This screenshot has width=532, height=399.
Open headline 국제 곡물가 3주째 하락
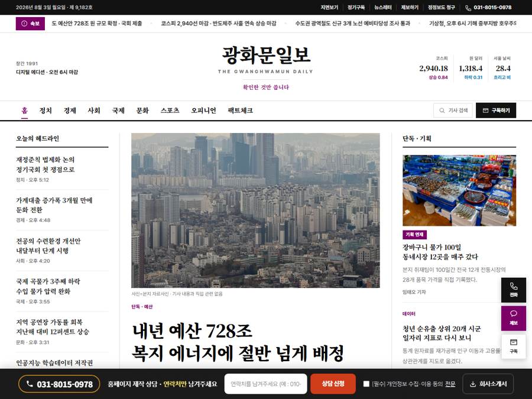click(x=48, y=286)
